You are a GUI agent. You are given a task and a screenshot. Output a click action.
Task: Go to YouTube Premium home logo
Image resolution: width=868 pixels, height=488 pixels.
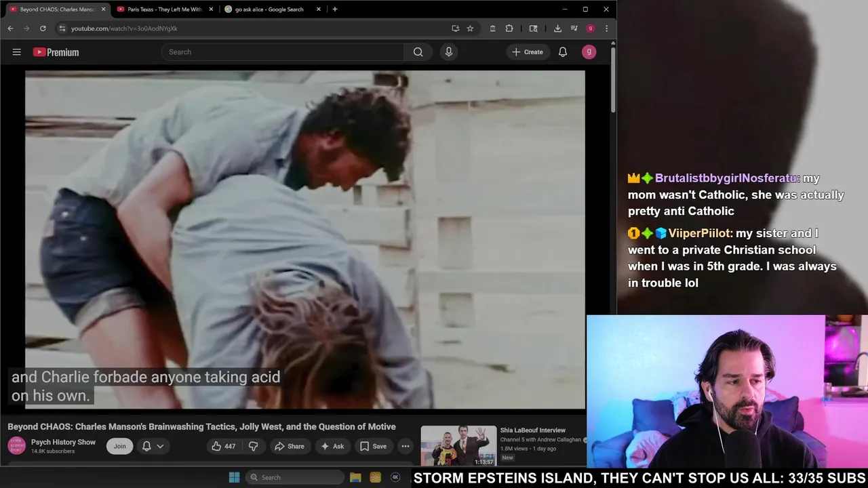[56, 52]
